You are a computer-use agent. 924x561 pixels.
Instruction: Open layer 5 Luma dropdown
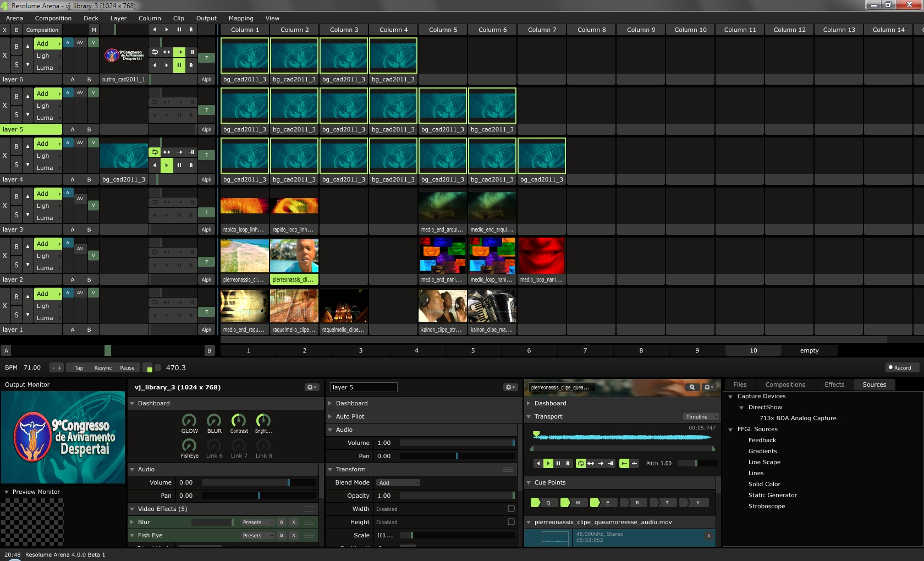48,118
